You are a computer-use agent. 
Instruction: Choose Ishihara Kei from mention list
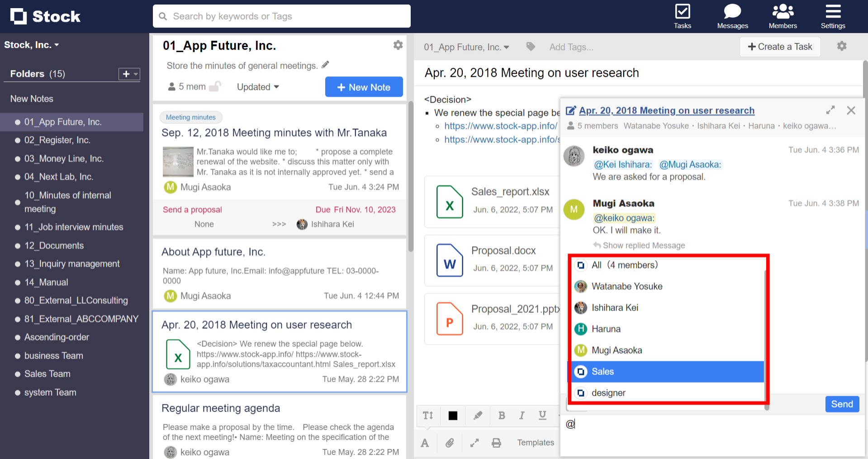(x=615, y=308)
